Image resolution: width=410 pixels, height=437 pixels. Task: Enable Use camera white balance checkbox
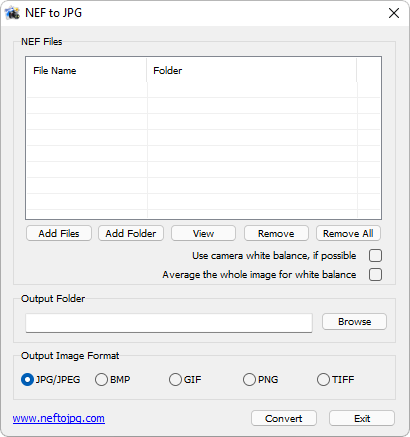pos(375,256)
